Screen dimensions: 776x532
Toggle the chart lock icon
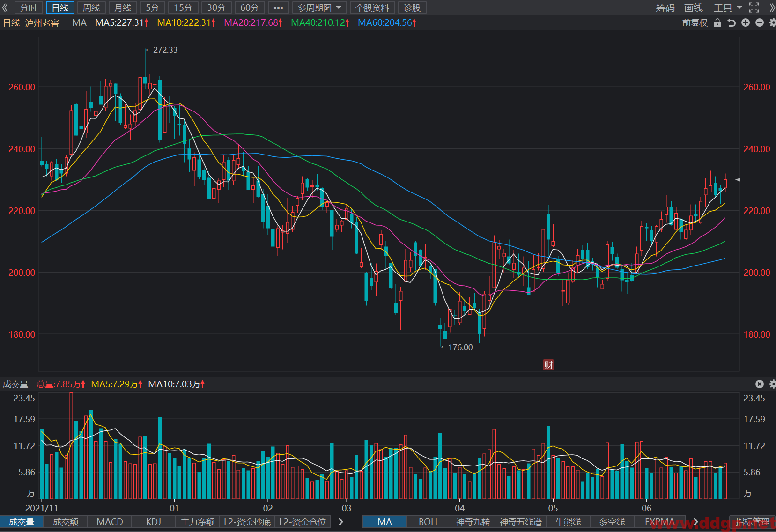717,22
